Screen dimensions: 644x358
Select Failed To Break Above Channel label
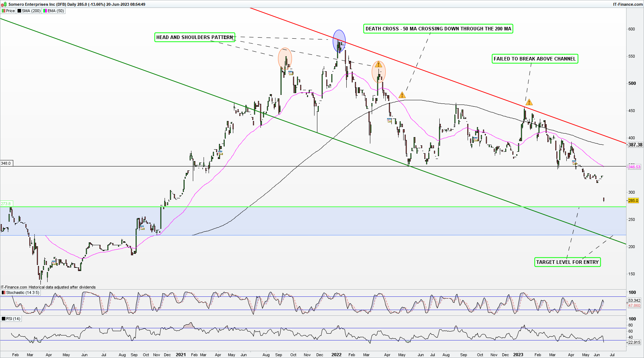click(x=535, y=59)
